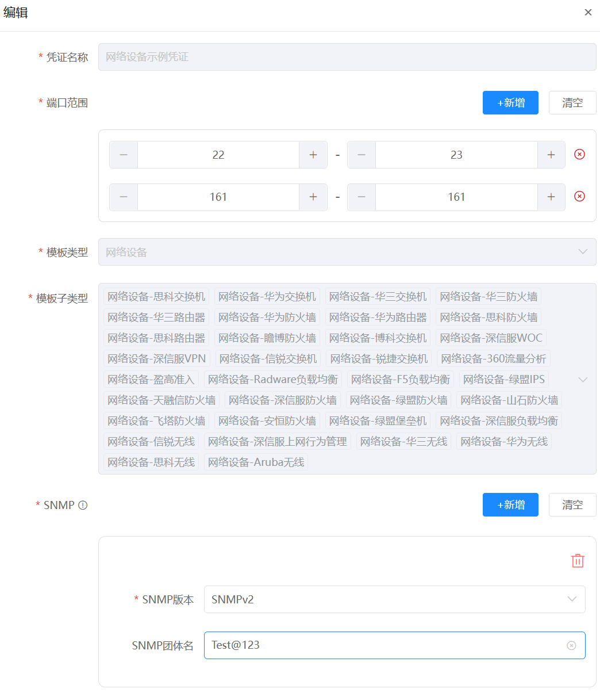The width and height of the screenshot is (600, 700).
Task: Click +新增 button for SNMP
Action: [510, 504]
